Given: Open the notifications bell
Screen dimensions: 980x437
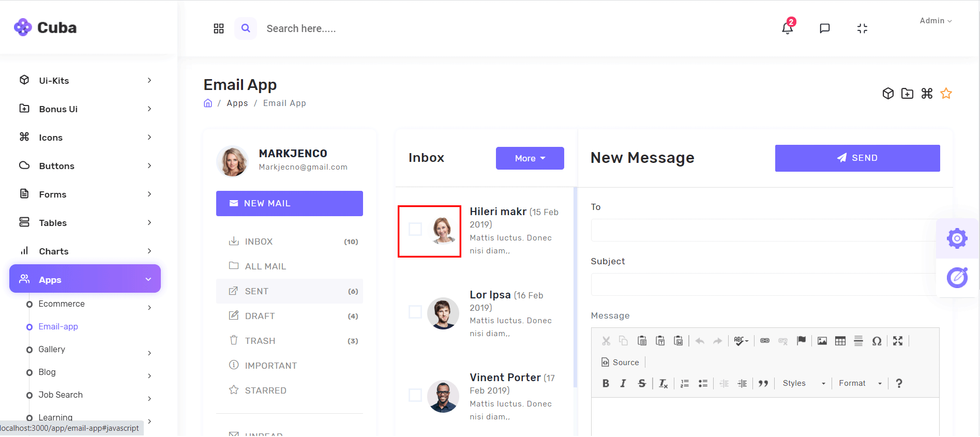Looking at the screenshot, I should [x=787, y=28].
